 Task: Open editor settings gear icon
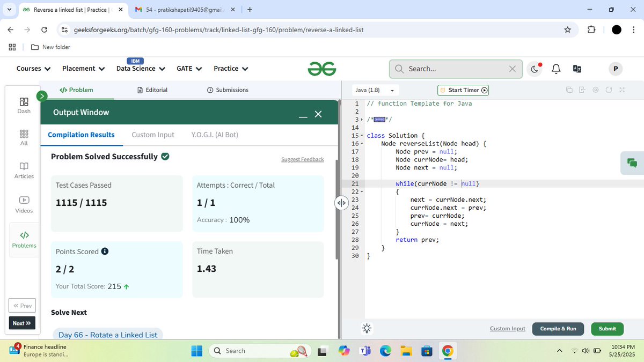point(595,90)
